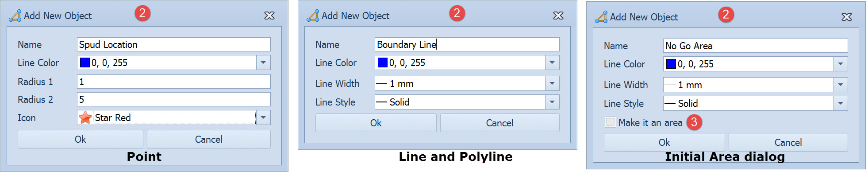Close the Point dialog with X
This screenshot has width=868, height=172.
coord(269,16)
